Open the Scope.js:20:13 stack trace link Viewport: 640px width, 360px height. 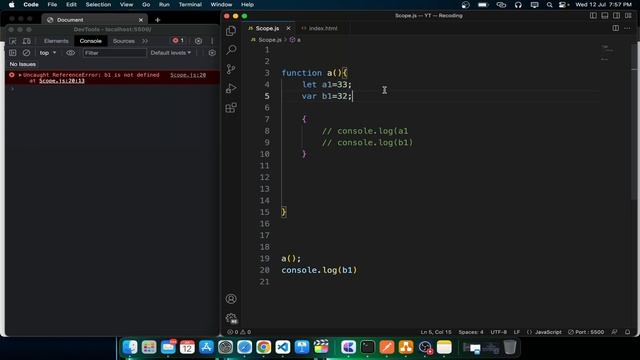coord(62,81)
